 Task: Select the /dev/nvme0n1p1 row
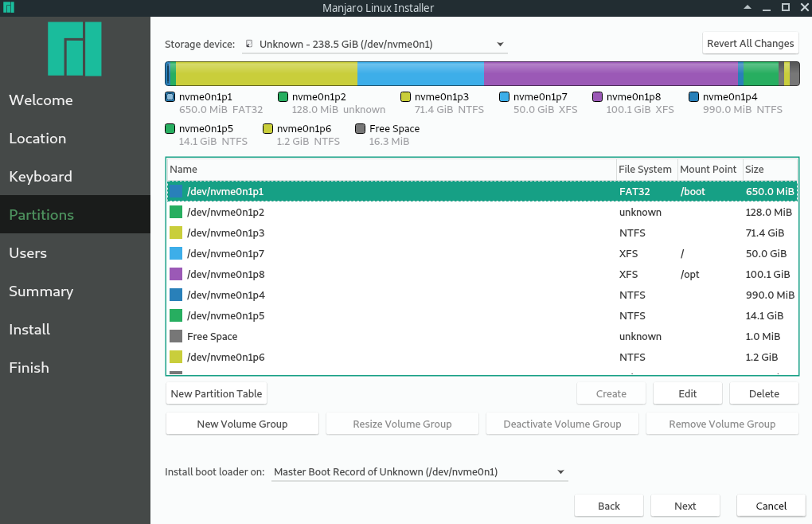[482, 192]
